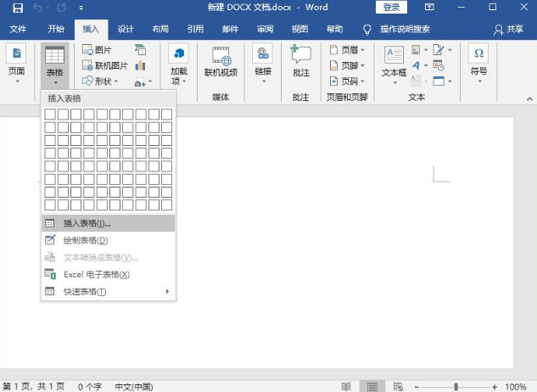Choose 绘制表格 draw table option
Viewport: 537px width, 392px height.
tap(85, 240)
